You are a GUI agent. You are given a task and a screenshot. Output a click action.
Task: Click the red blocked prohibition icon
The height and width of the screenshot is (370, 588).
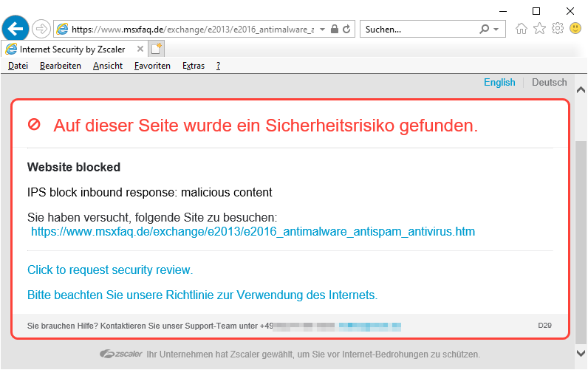[34, 124]
